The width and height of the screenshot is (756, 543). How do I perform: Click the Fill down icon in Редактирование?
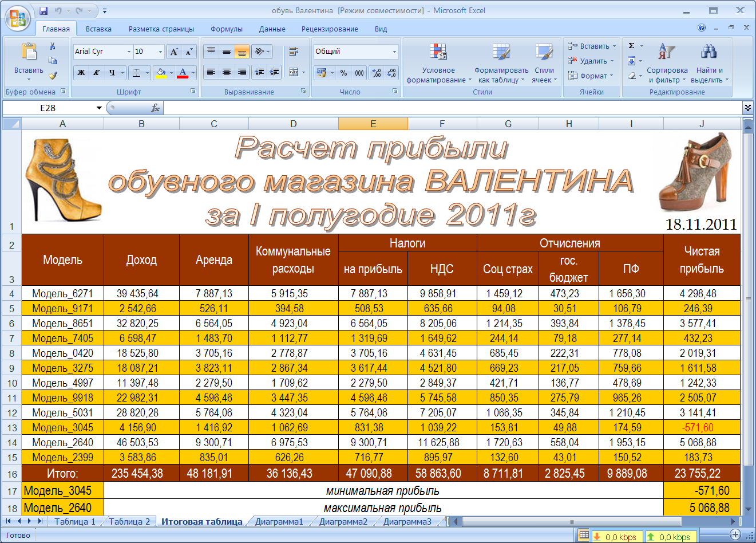pyautogui.click(x=632, y=61)
